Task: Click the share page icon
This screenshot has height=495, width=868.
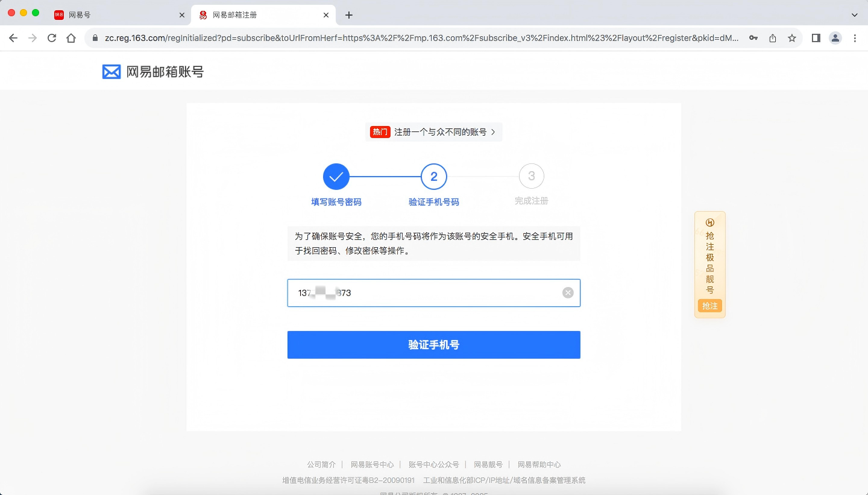Action: pyautogui.click(x=773, y=38)
